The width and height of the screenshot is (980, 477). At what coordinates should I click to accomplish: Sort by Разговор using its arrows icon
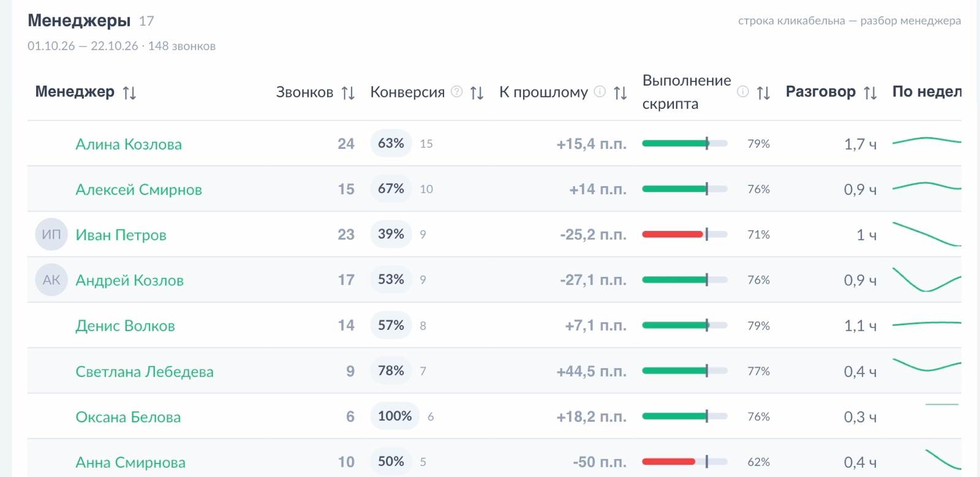coord(870,92)
